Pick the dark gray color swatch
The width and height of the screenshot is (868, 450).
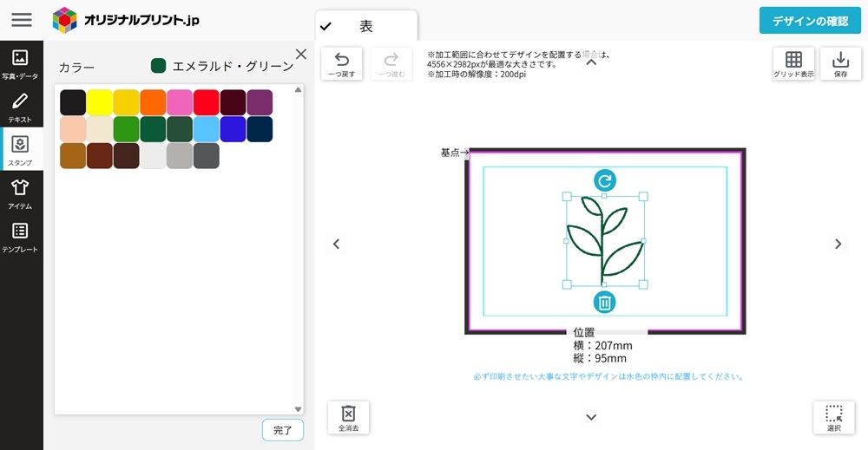coord(207,156)
